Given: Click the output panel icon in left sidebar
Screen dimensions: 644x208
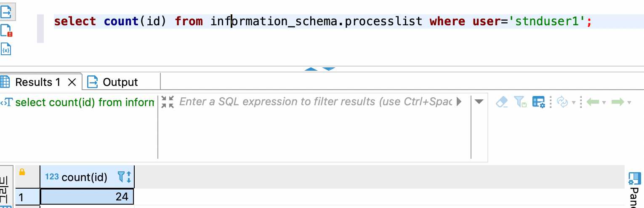Looking at the screenshot, I should (6, 12).
